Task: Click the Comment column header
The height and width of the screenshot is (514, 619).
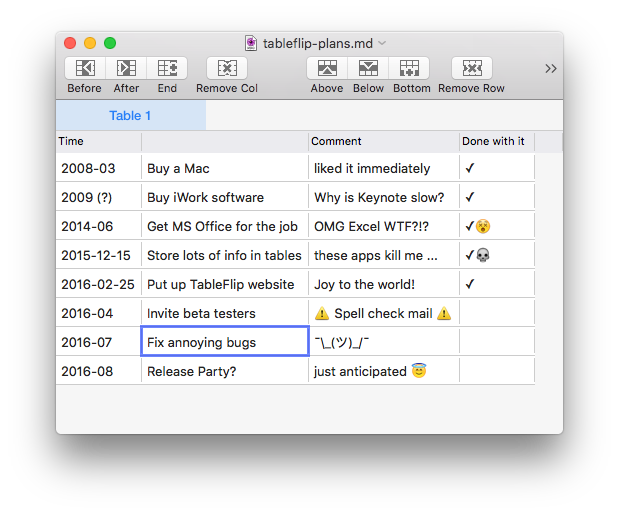Action: click(383, 142)
